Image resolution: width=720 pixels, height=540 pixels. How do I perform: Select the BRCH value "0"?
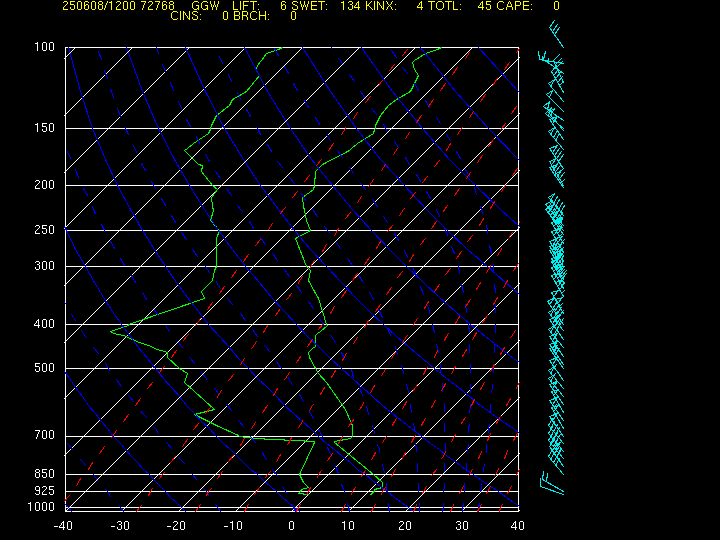point(293,16)
